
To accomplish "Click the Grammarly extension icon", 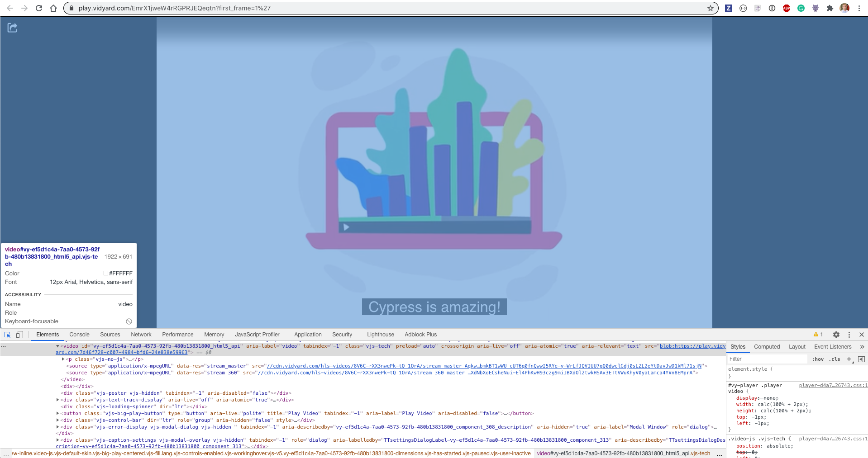I will (x=801, y=8).
